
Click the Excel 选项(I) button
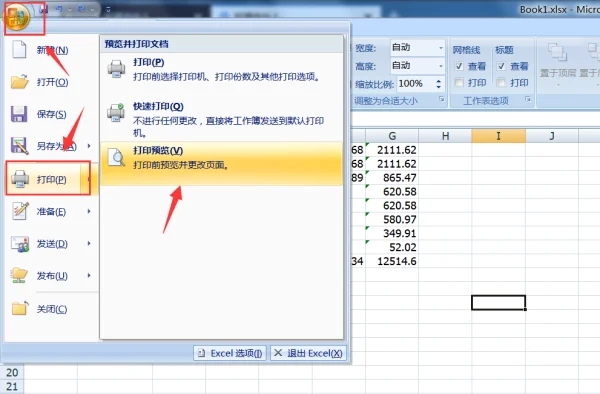coord(230,353)
